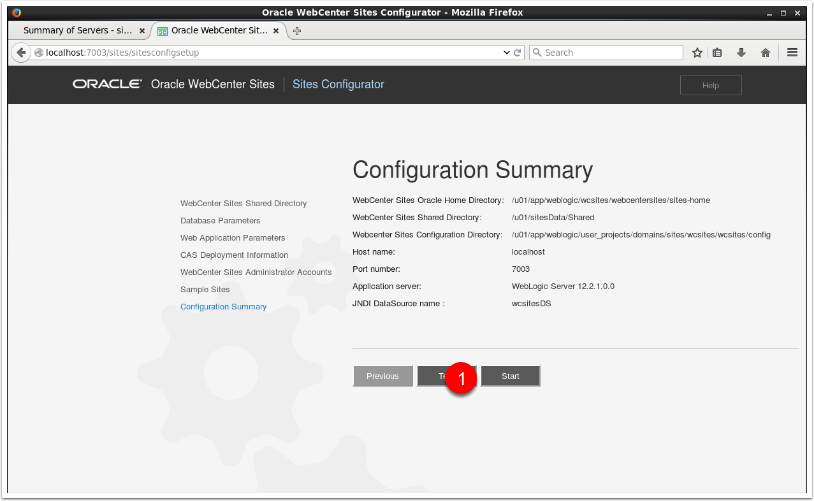Open the Help button in header
The image size is (814, 501).
(710, 85)
